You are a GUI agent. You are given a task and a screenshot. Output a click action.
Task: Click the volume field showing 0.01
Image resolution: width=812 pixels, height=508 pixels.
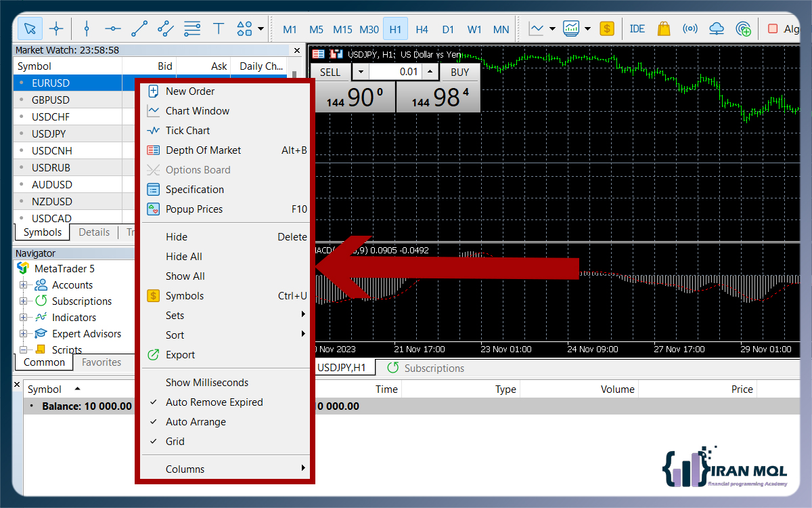click(x=396, y=72)
